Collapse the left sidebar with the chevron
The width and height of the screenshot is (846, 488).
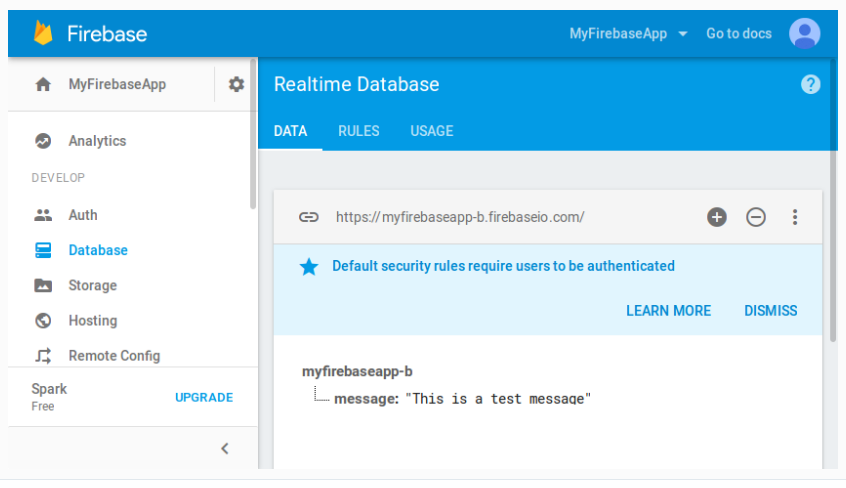click(x=225, y=448)
